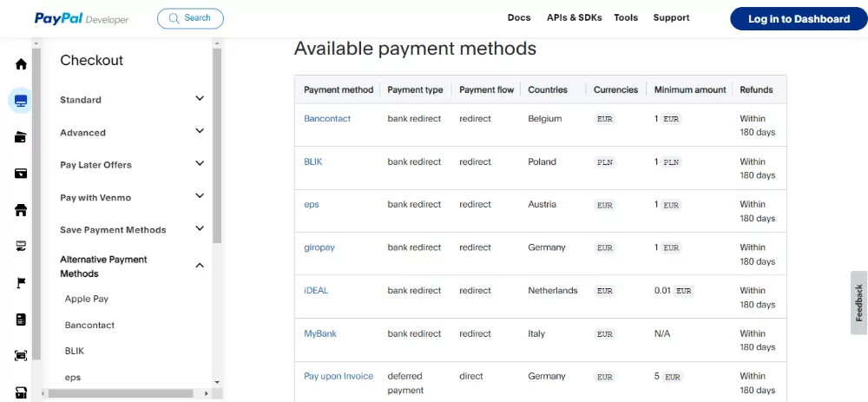
Task: Click the scan frame icon in sidebar
Action: [21, 356]
